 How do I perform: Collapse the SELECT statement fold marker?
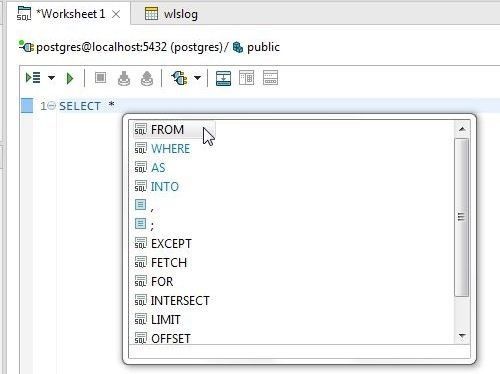pos(51,106)
